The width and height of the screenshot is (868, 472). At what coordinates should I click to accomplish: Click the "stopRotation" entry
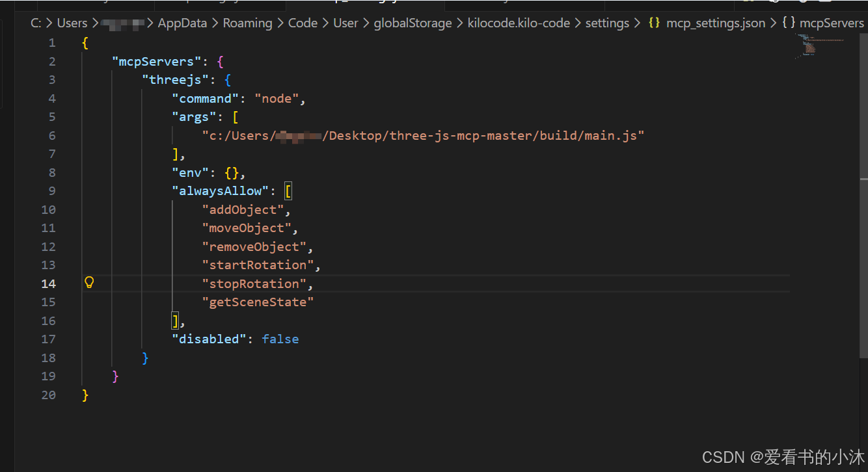[254, 283]
